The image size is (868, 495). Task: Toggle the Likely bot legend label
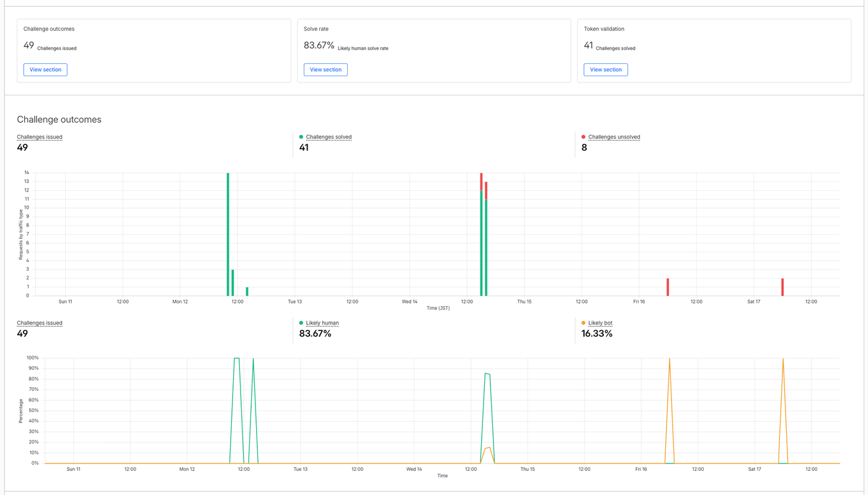(600, 323)
